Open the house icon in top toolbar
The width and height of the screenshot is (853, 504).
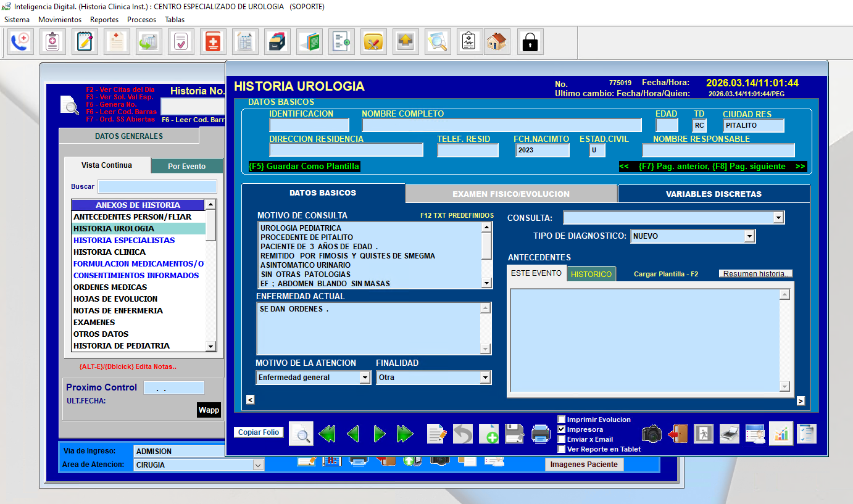coord(497,42)
